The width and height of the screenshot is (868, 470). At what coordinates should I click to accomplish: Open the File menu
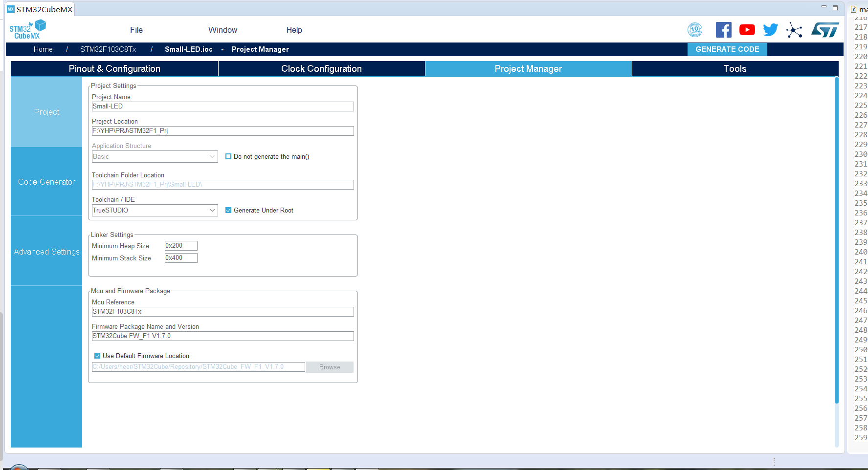pyautogui.click(x=136, y=30)
